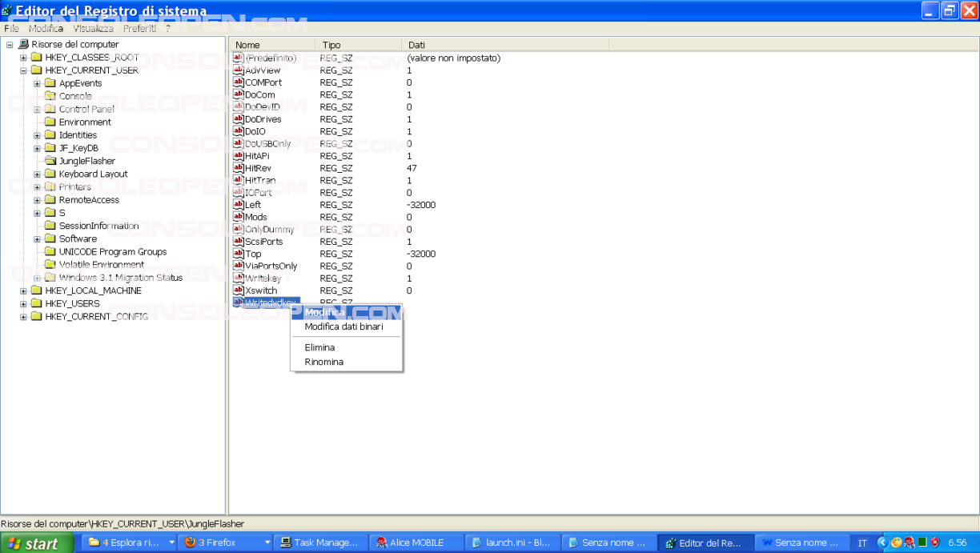
Task: Click the Software folder icon
Action: click(50, 238)
